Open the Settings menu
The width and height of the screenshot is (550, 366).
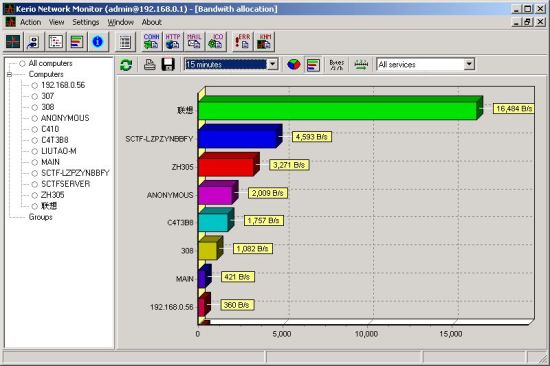pyautogui.click(x=86, y=22)
